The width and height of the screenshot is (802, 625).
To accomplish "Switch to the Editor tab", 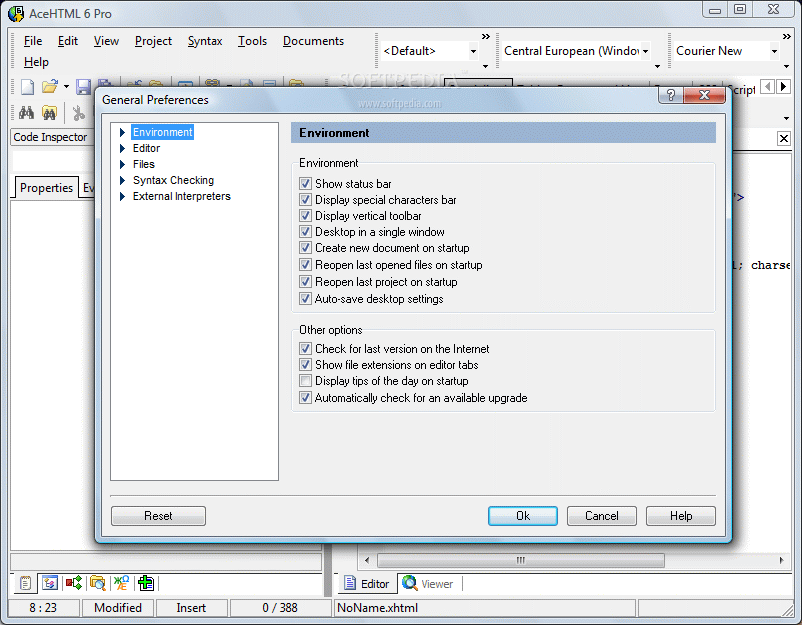I will (x=366, y=584).
